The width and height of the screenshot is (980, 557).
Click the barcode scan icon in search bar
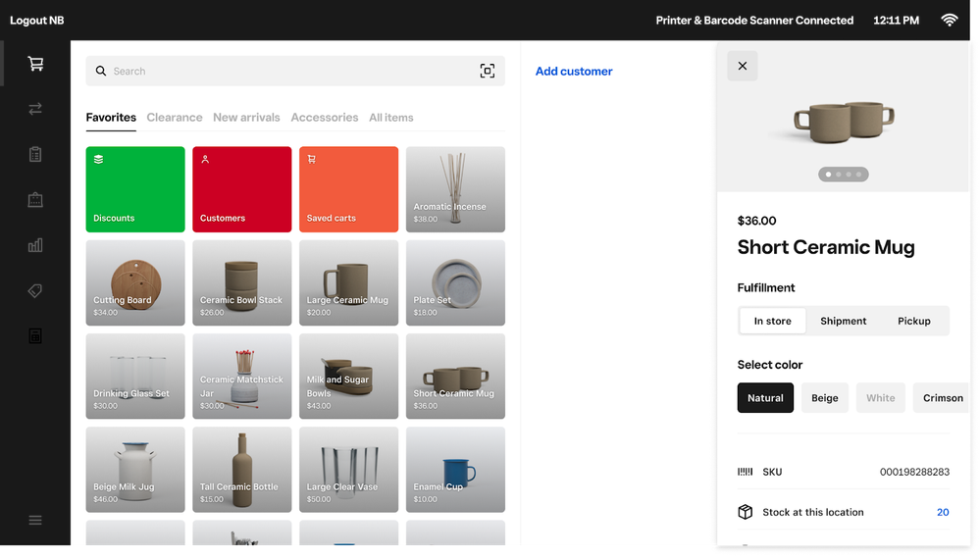click(x=487, y=71)
